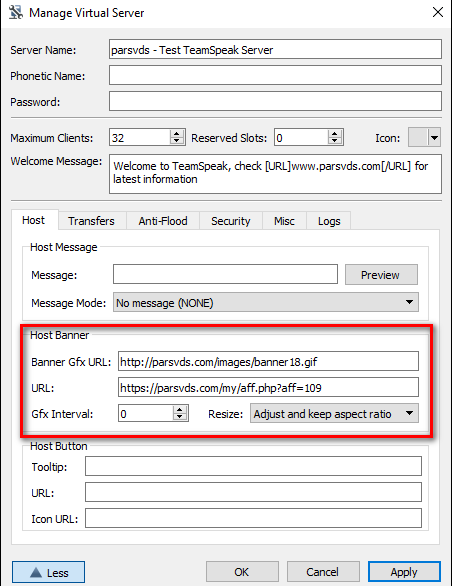Increase Maximum Clients with up arrow
Image resolution: width=452 pixels, height=586 pixels.
pyautogui.click(x=177, y=134)
